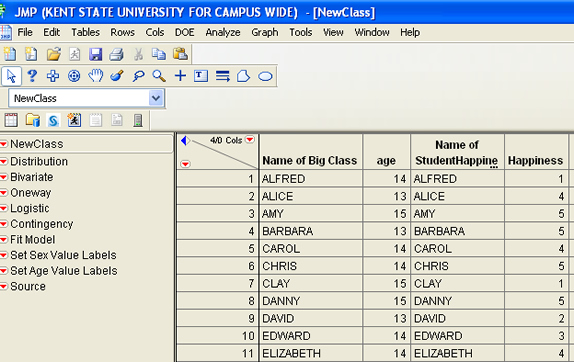Open the Cols menu
The image size is (574, 362).
[155, 33]
